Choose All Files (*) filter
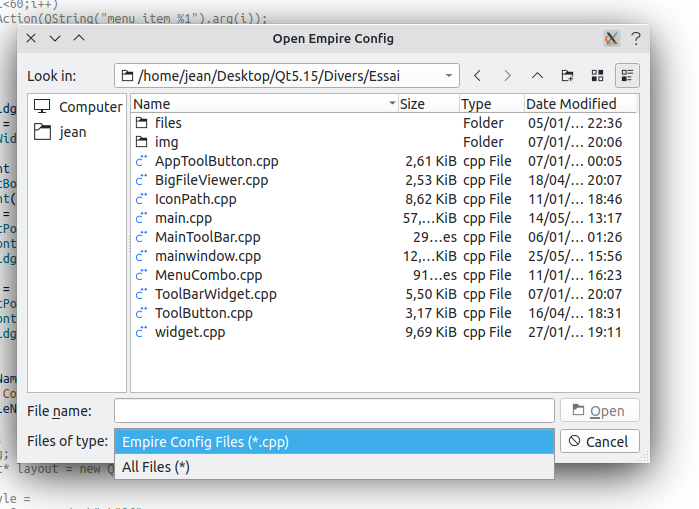Screen dimensions: 699x509 click(x=334, y=467)
